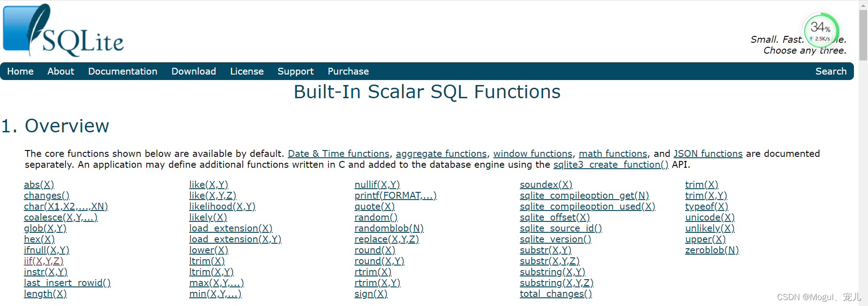
Task: Open the load_extension(X,Y) link
Action: (235, 239)
